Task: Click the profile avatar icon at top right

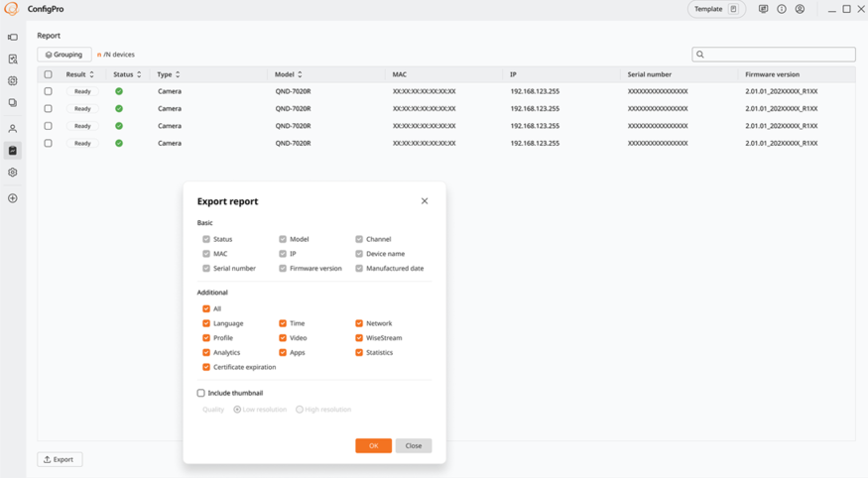Action: tap(800, 9)
